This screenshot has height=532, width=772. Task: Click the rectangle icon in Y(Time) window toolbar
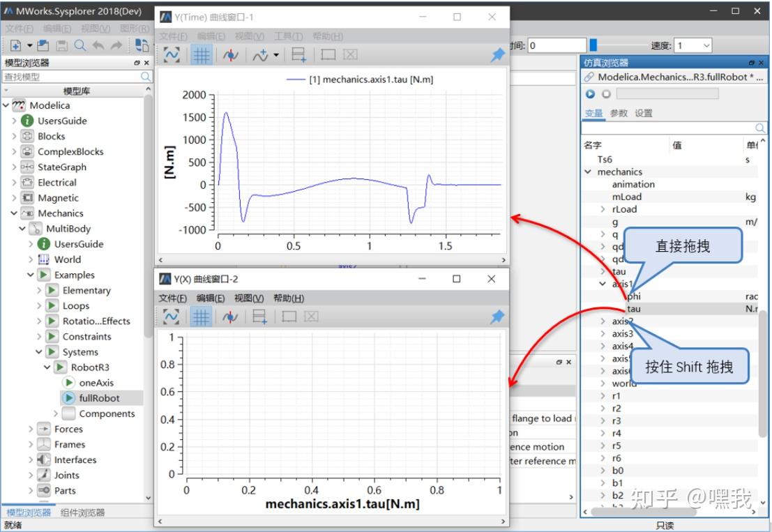pyautogui.click(x=328, y=55)
